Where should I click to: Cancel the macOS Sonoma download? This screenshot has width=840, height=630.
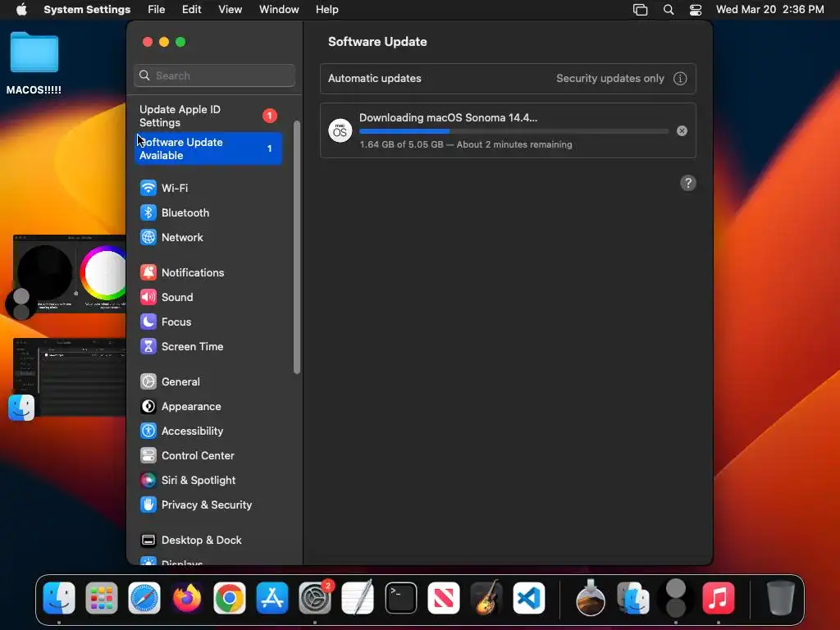coord(682,131)
